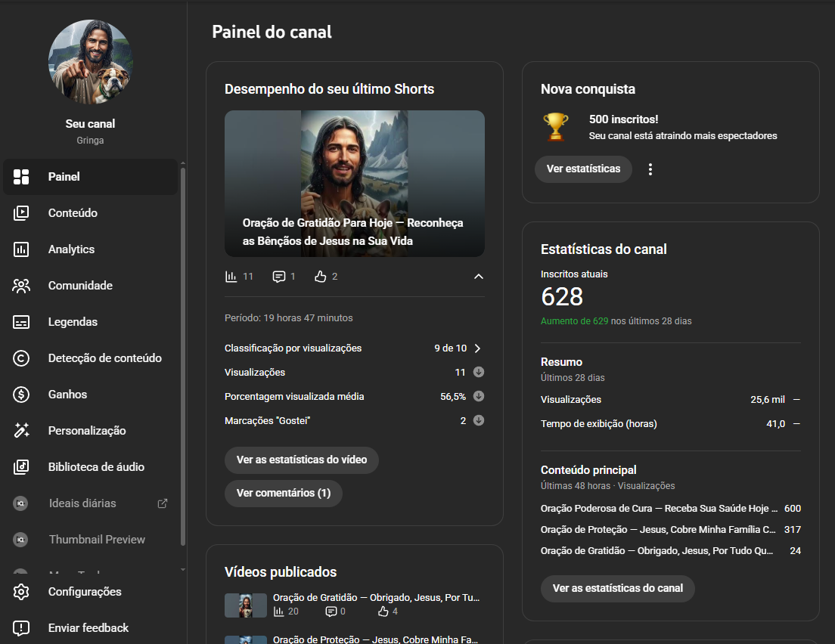Open the latest Shorts video thumbnail

[x=355, y=184]
